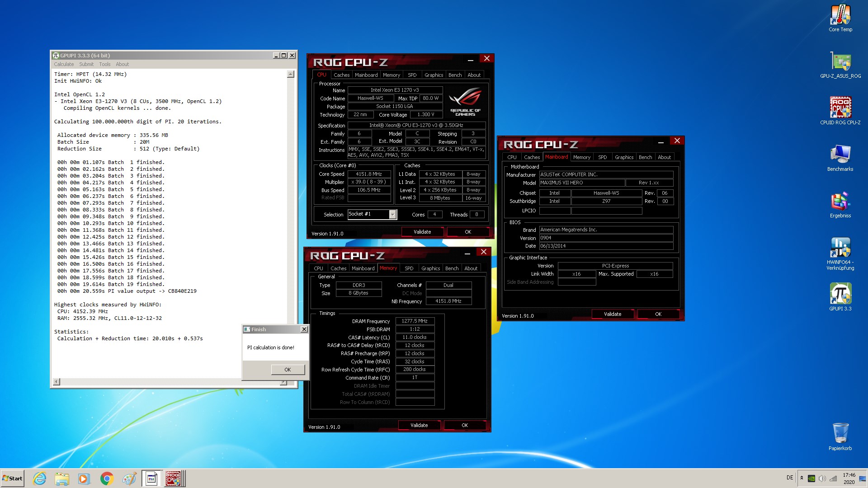Image resolution: width=868 pixels, height=488 pixels.
Task: Open the Tools menu in GPUPI
Action: tap(105, 64)
